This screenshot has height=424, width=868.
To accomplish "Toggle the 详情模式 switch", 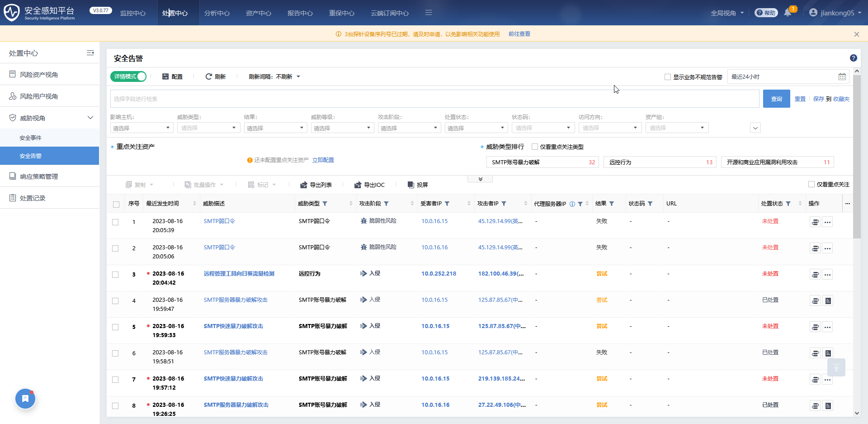I will coord(128,76).
